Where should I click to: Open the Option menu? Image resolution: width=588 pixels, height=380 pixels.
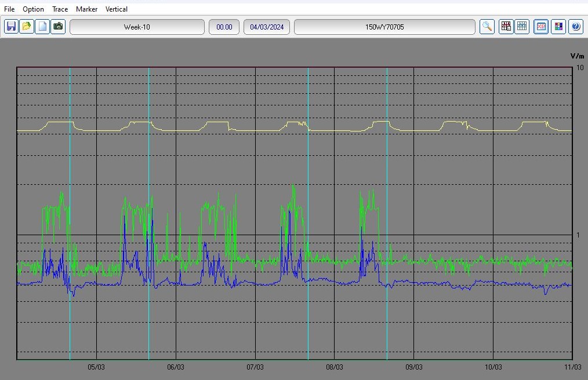point(33,9)
